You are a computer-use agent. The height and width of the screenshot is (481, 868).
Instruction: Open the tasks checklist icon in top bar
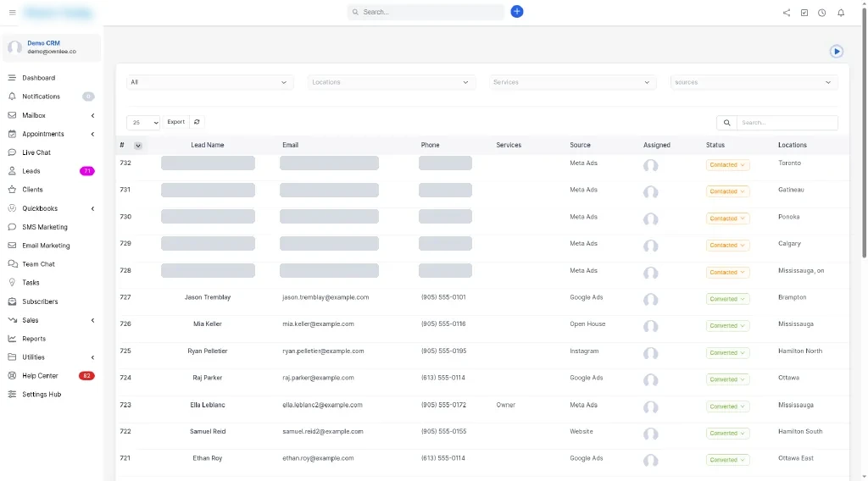804,13
